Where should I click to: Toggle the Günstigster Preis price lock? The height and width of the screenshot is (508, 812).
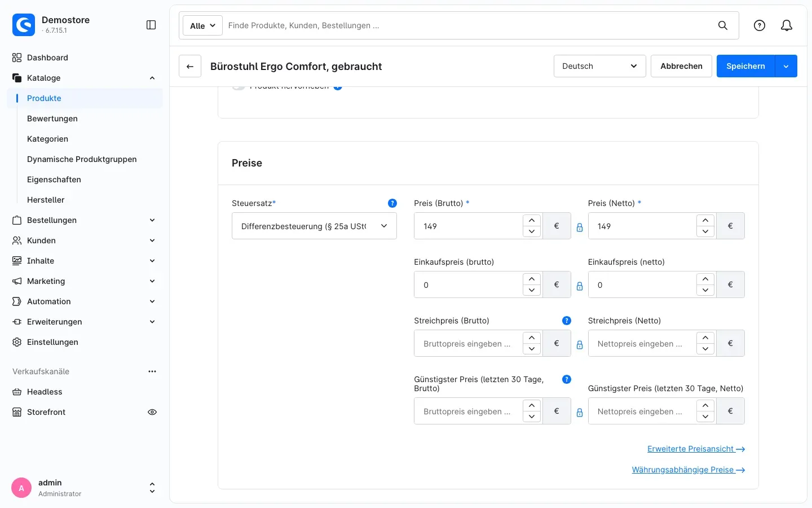[x=580, y=413]
